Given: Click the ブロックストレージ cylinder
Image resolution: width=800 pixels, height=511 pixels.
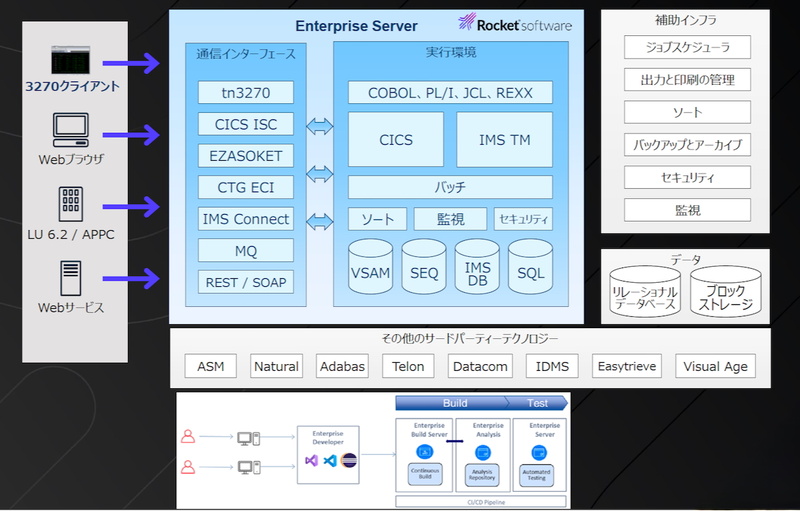Looking at the screenshot, I should [x=725, y=289].
